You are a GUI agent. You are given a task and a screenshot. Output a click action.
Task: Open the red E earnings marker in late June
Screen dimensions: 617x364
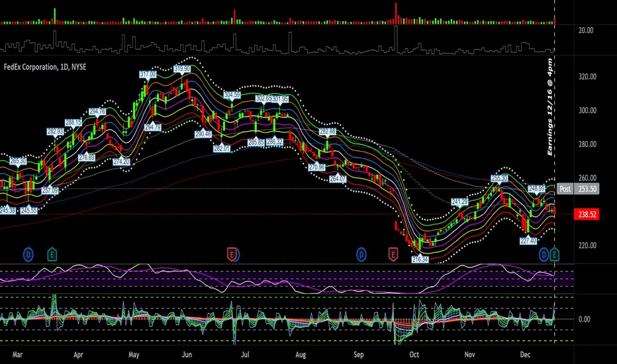(x=232, y=255)
